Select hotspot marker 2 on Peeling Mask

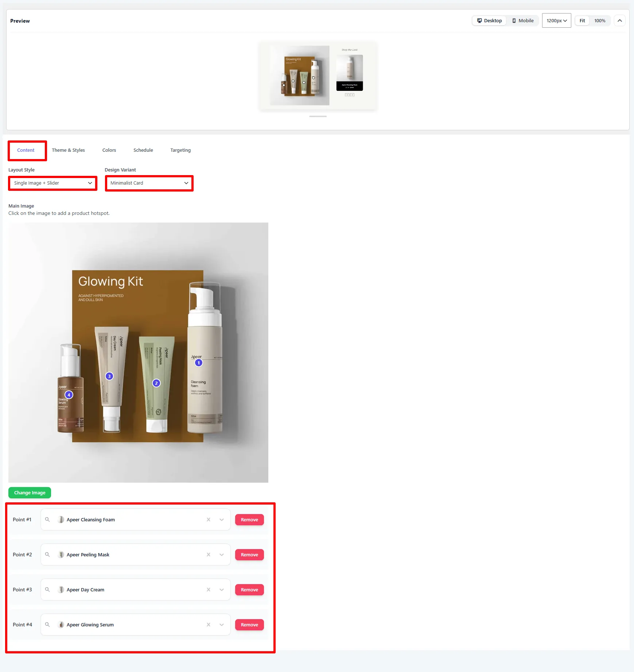click(156, 383)
